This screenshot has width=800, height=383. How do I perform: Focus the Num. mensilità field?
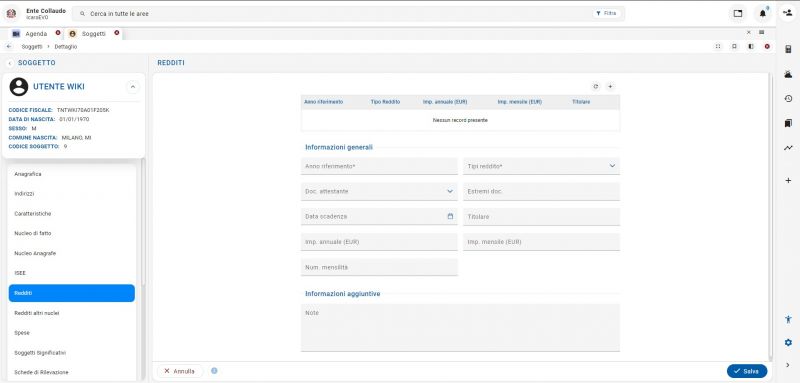379,267
